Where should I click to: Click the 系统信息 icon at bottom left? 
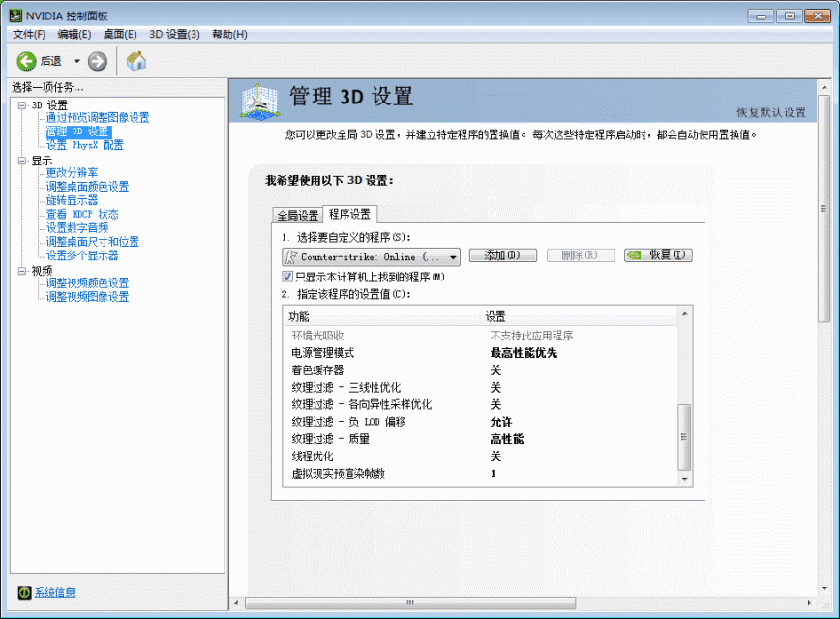pyautogui.click(x=24, y=592)
